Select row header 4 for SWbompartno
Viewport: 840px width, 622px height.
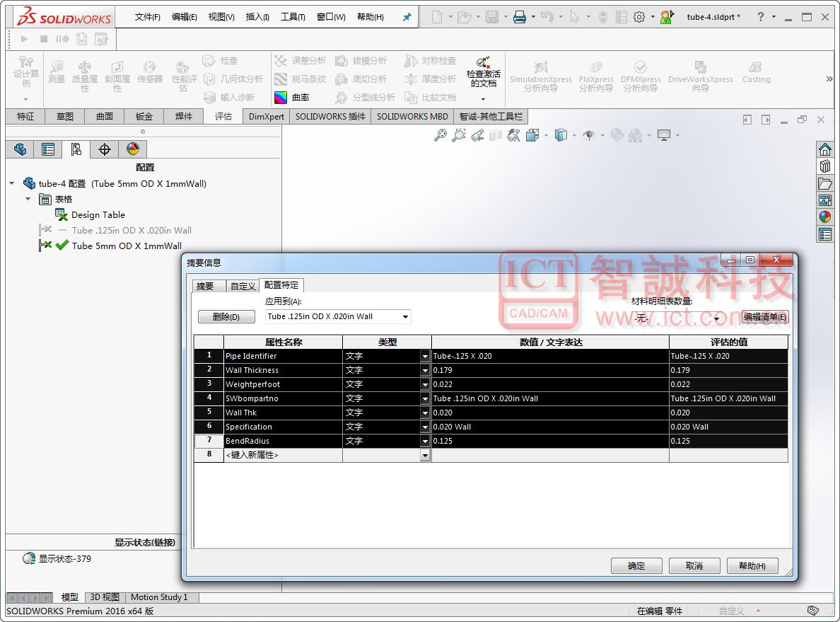209,398
